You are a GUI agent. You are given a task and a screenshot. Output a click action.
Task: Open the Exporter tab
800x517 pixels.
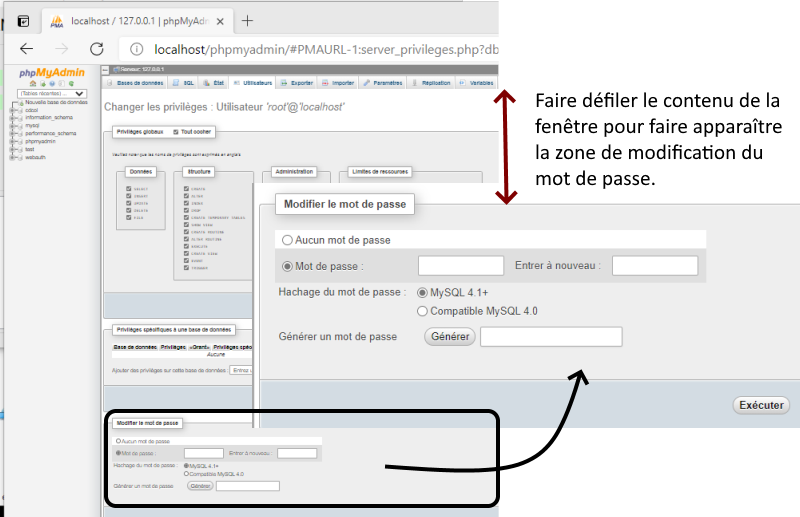[x=296, y=83]
